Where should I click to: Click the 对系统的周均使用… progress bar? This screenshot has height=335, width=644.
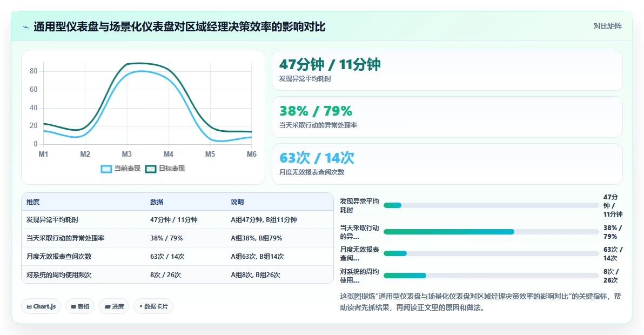[491, 276]
